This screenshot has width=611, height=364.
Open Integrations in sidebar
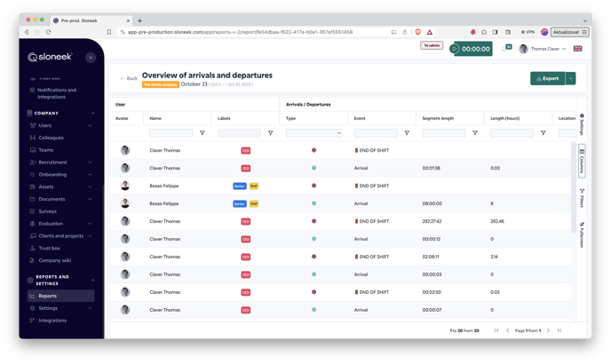[52, 320]
